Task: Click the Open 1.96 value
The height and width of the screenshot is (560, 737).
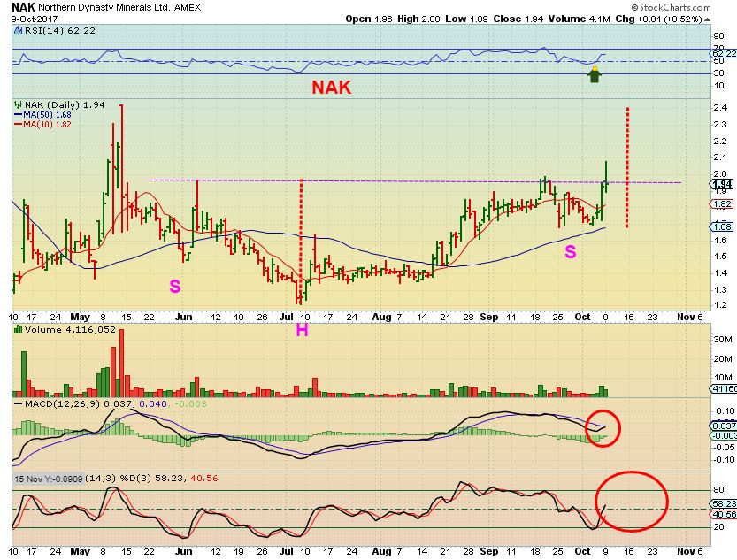Action: tap(368, 19)
